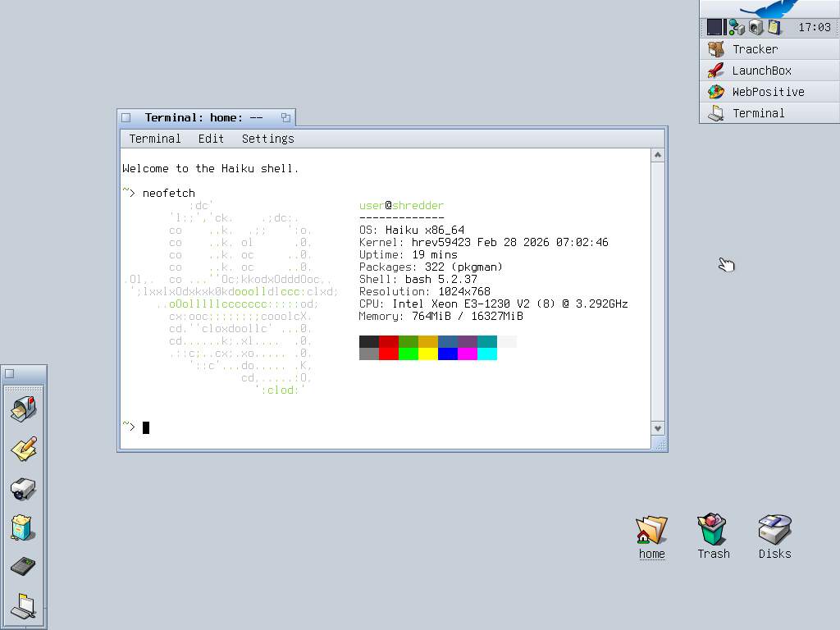840x630 pixels.
Task: Open the calculator icon in LaunchBox
Action: [23, 566]
